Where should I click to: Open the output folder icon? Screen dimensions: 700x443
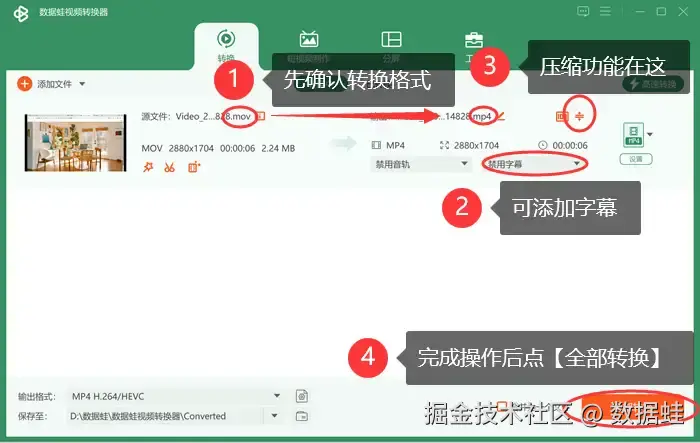click(302, 416)
